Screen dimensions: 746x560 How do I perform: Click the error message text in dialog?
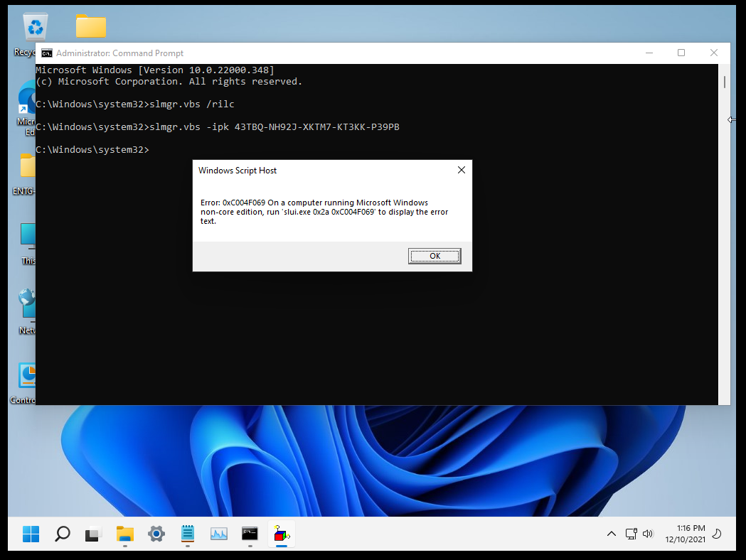coord(324,212)
